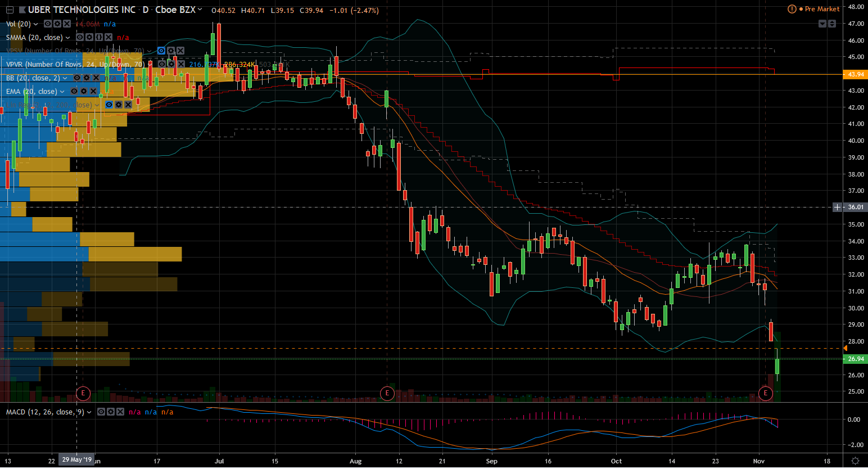Image resolution: width=868 pixels, height=469 pixels.
Task: Click the data warning exclamation icon
Action: point(792,9)
